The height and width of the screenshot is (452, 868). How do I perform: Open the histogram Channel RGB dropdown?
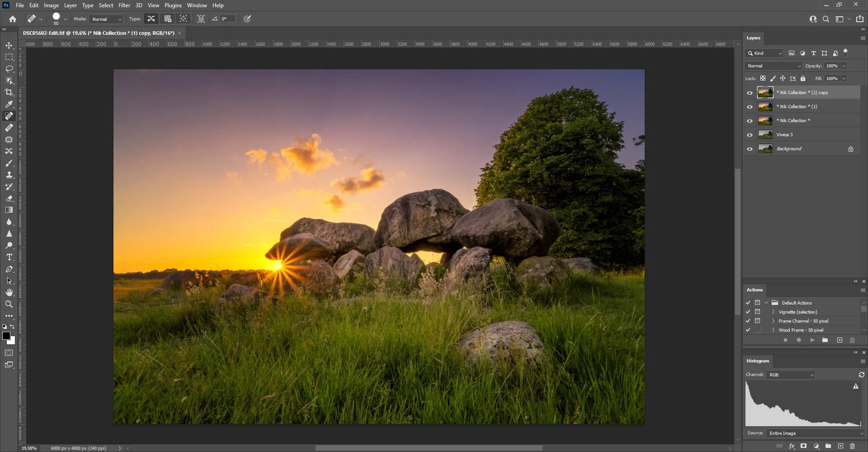(x=791, y=375)
